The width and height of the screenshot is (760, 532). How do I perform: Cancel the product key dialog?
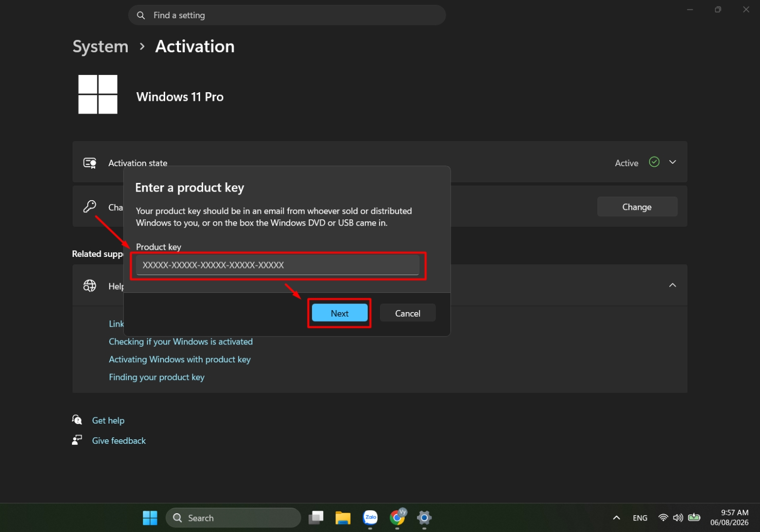pos(407,313)
